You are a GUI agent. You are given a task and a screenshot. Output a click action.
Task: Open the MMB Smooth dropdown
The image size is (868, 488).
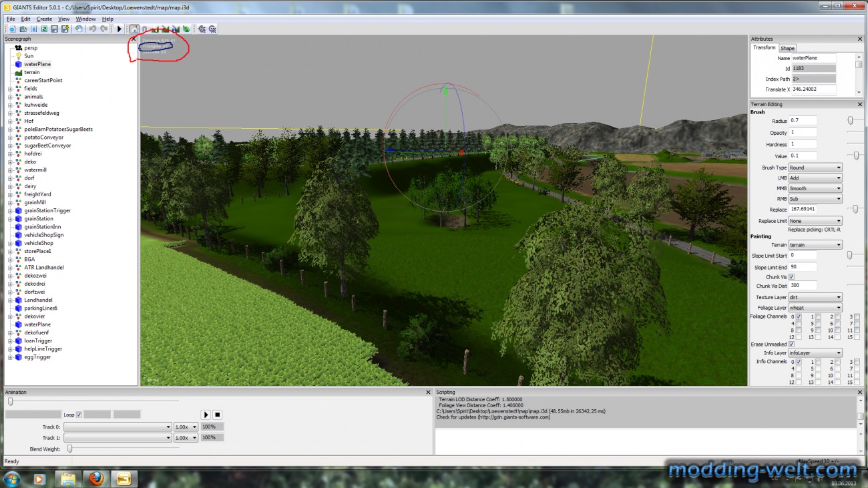tap(815, 188)
